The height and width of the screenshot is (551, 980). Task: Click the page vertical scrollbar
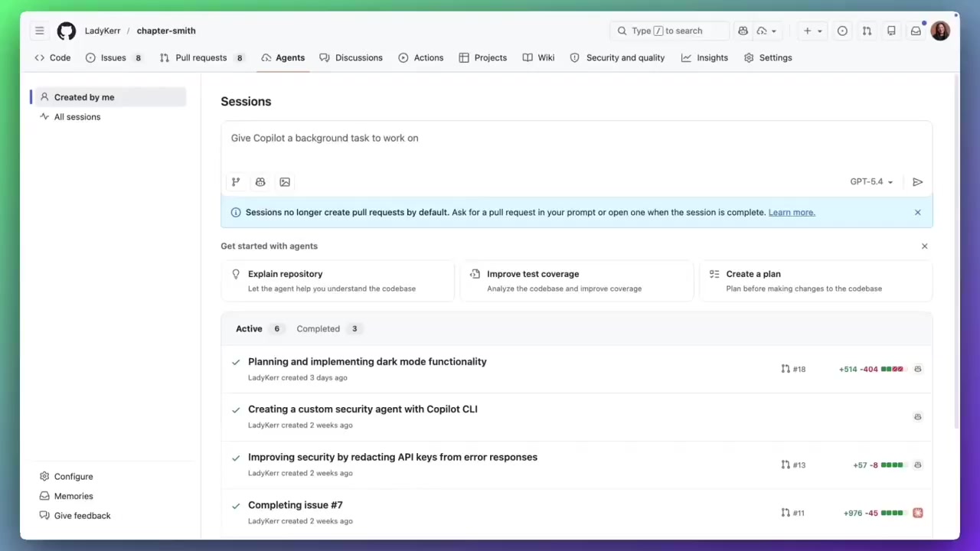tap(955, 253)
